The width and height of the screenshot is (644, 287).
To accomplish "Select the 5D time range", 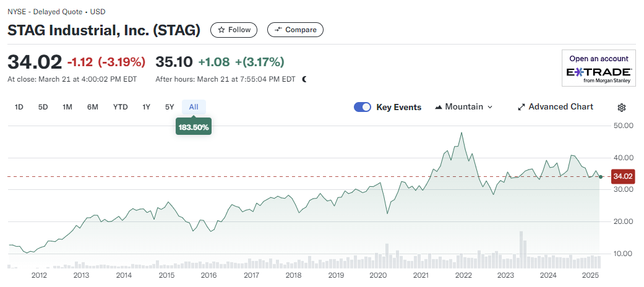I will click(x=43, y=107).
